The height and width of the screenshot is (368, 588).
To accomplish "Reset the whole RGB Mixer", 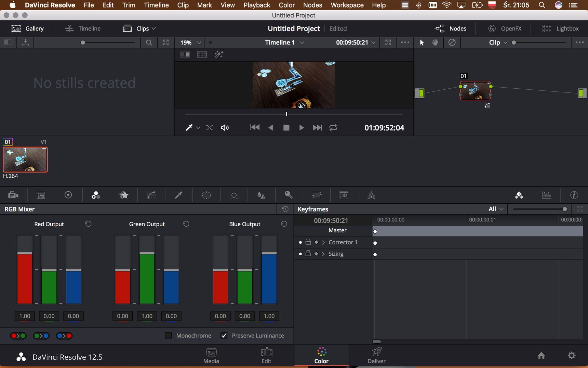I will coord(285,209).
